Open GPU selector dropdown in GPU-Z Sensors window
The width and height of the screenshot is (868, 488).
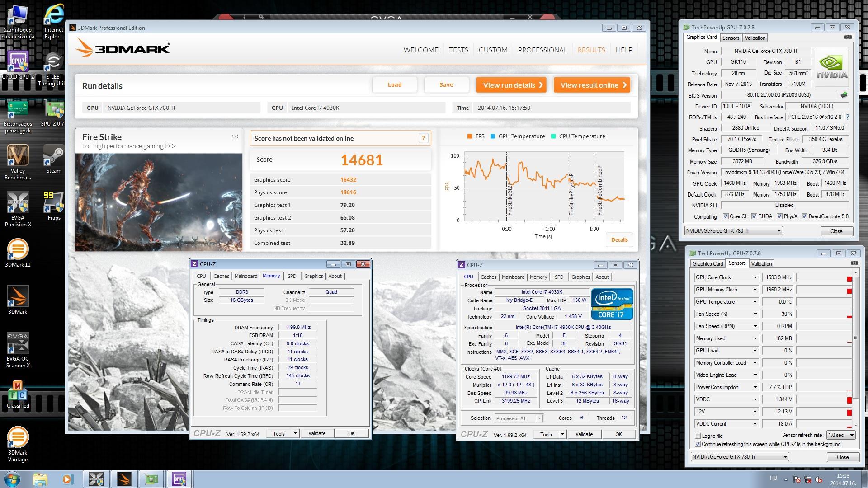(740, 457)
